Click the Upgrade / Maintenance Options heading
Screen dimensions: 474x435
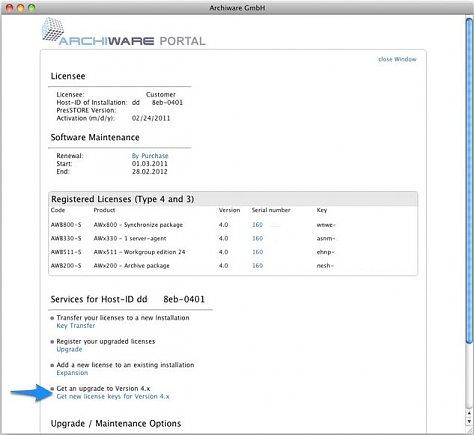click(116, 423)
